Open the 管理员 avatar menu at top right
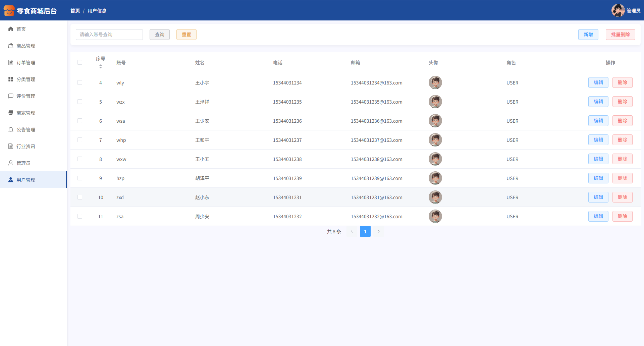 (618, 11)
